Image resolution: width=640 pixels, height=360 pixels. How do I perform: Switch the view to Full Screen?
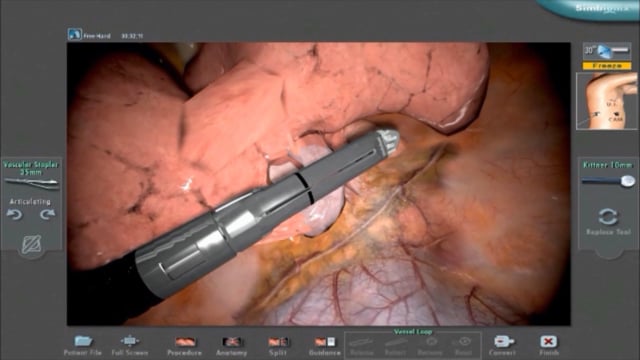pyautogui.click(x=130, y=345)
